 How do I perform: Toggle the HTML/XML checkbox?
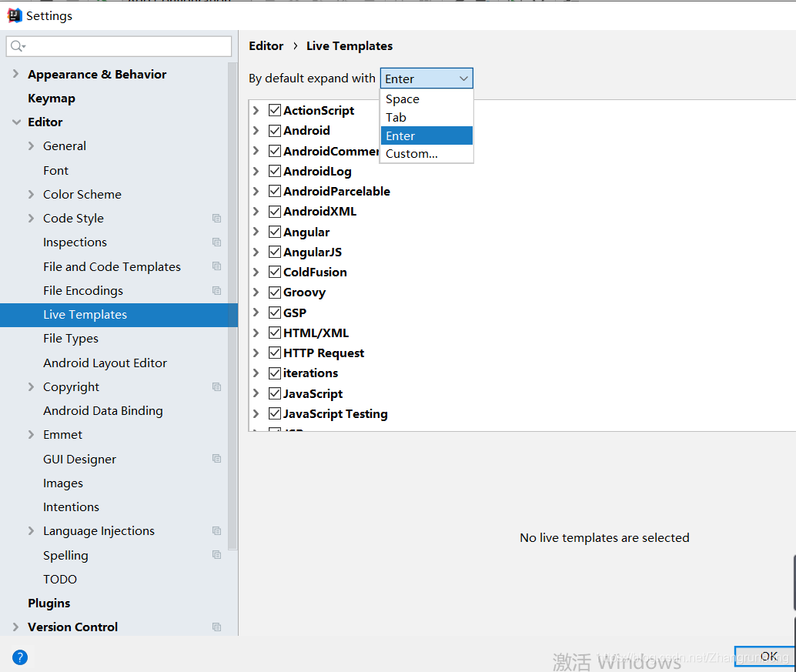coord(275,333)
